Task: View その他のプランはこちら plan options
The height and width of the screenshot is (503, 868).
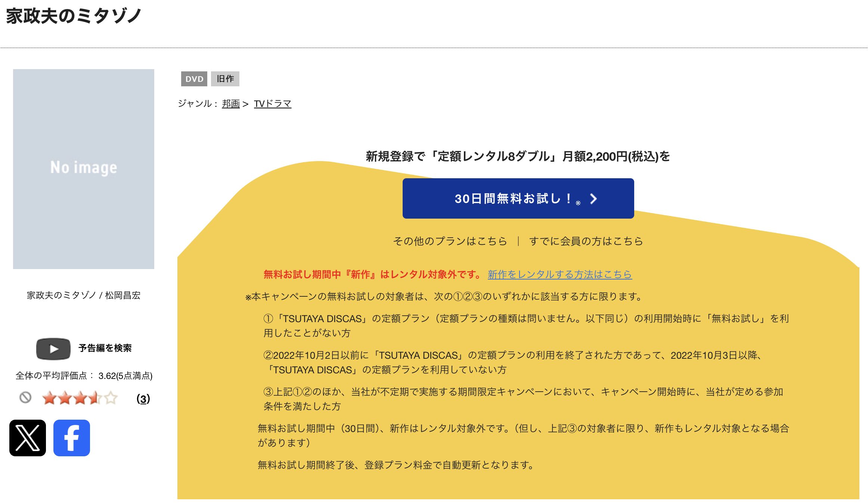Action: click(x=450, y=241)
